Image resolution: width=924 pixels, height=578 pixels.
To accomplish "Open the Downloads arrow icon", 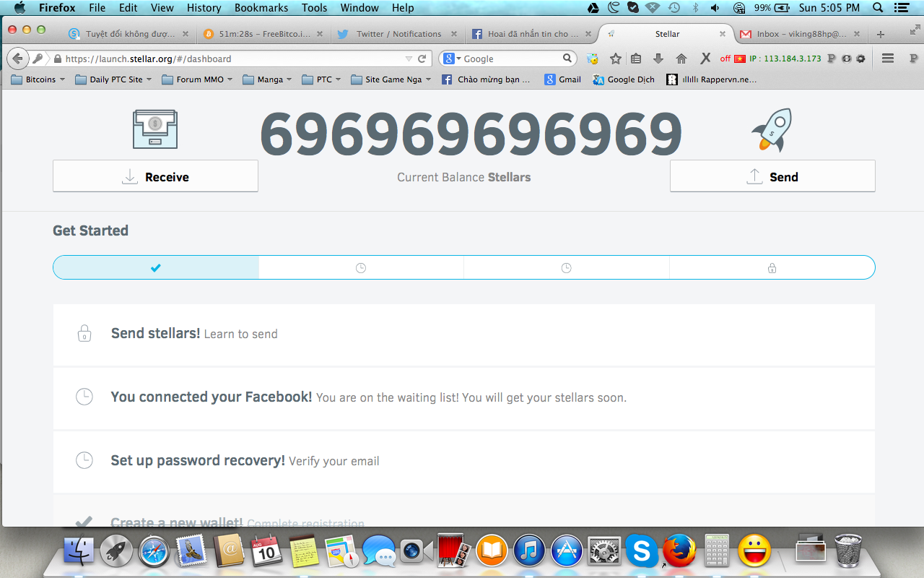I will (658, 59).
